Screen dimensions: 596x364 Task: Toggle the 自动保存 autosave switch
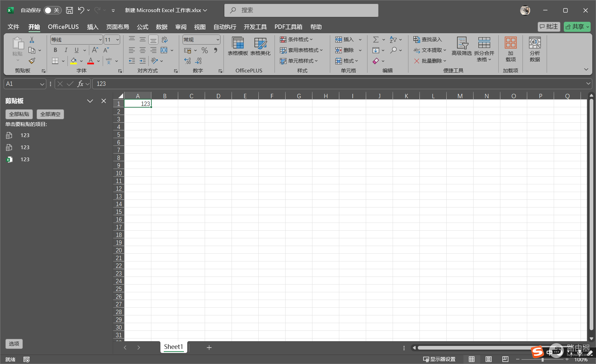(x=53, y=10)
